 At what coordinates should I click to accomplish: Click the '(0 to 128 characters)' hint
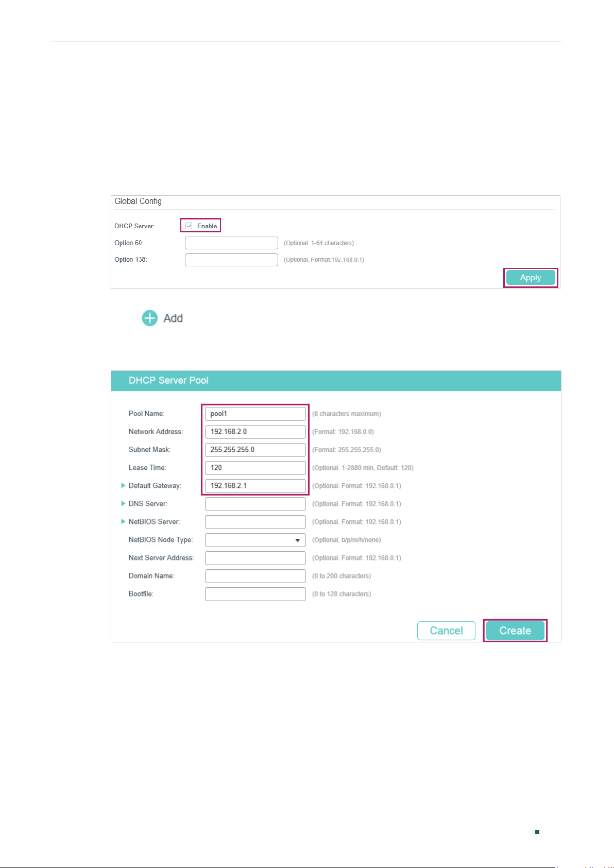pyautogui.click(x=342, y=594)
